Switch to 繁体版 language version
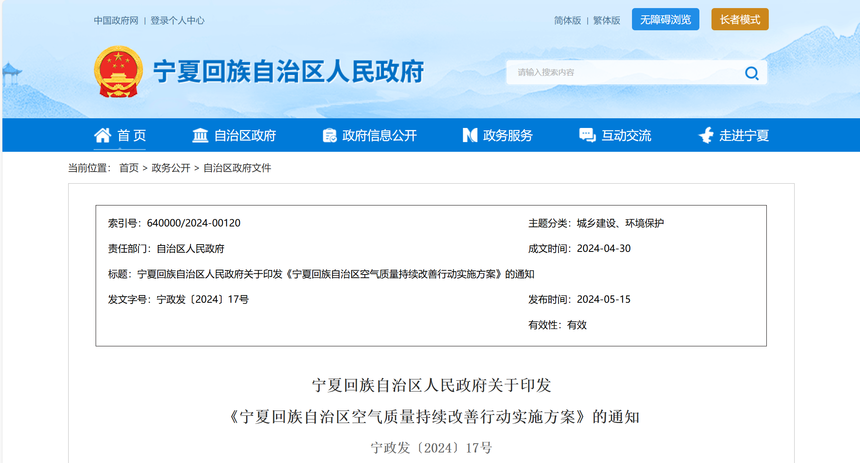Image resolution: width=860 pixels, height=463 pixels. (x=606, y=20)
